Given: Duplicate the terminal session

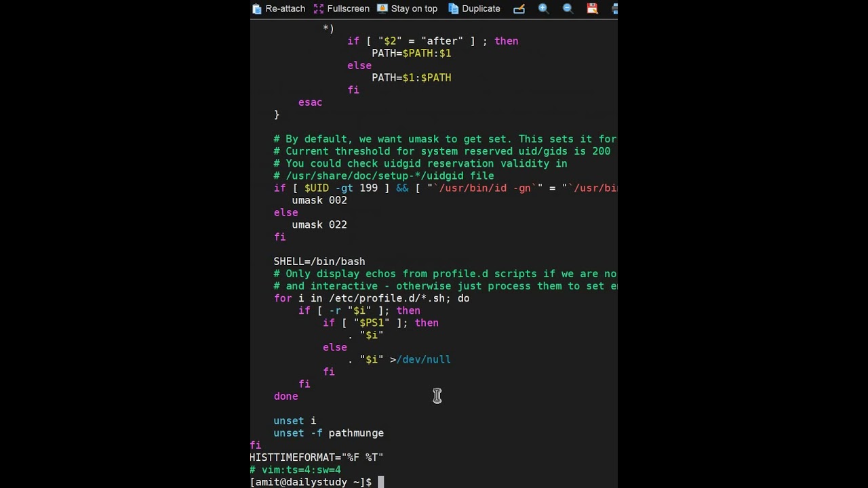Looking at the screenshot, I should pos(474,9).
